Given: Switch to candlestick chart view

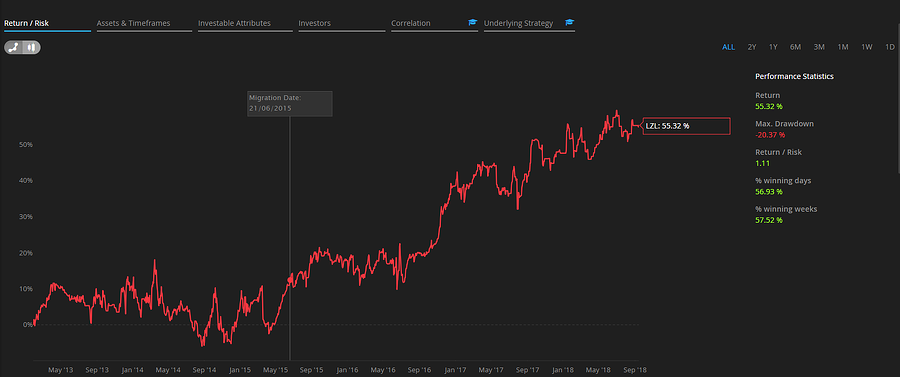Looking at the screenshot, I should [31, 48].
